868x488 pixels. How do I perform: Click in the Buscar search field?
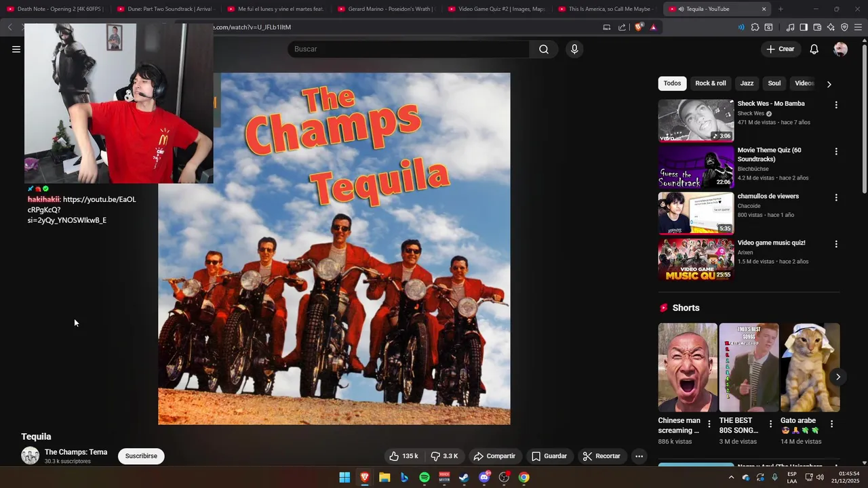408,49
